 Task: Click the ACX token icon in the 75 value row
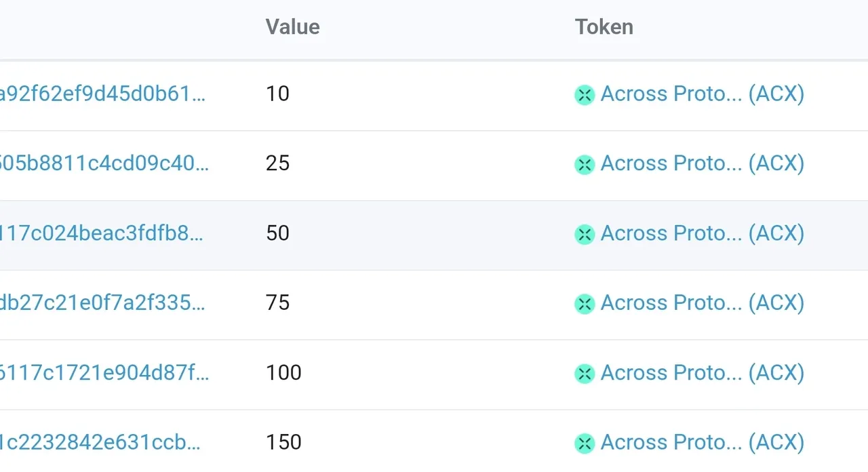point(585,304)
